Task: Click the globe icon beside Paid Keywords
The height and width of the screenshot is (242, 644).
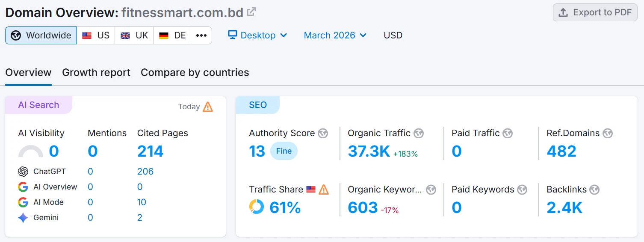Action: (x=522, y=190)
